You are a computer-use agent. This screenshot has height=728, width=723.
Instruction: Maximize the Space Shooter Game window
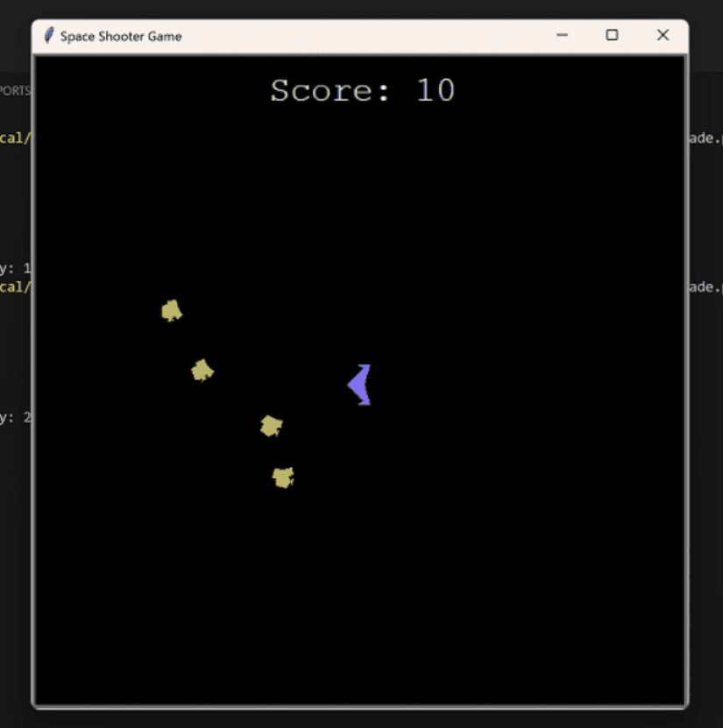(x=612, y=35)
